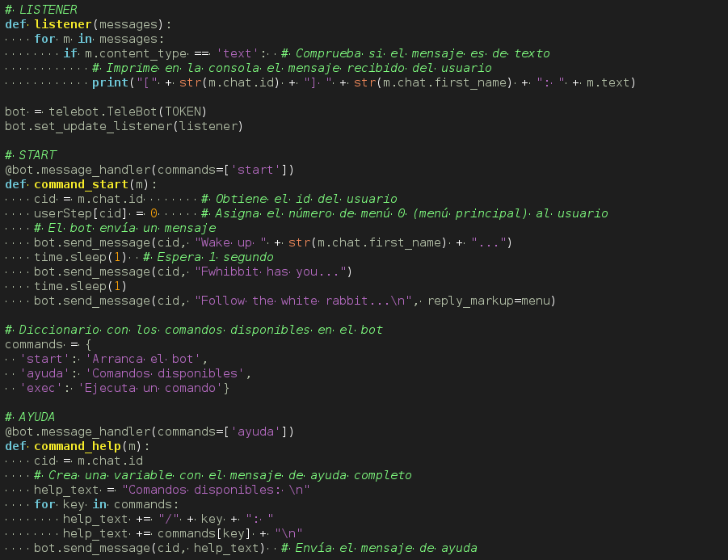Click the TOKEN argument in telebot.TeleBot
This screenshot has height=560, width=728.
(x=185, y=112)
